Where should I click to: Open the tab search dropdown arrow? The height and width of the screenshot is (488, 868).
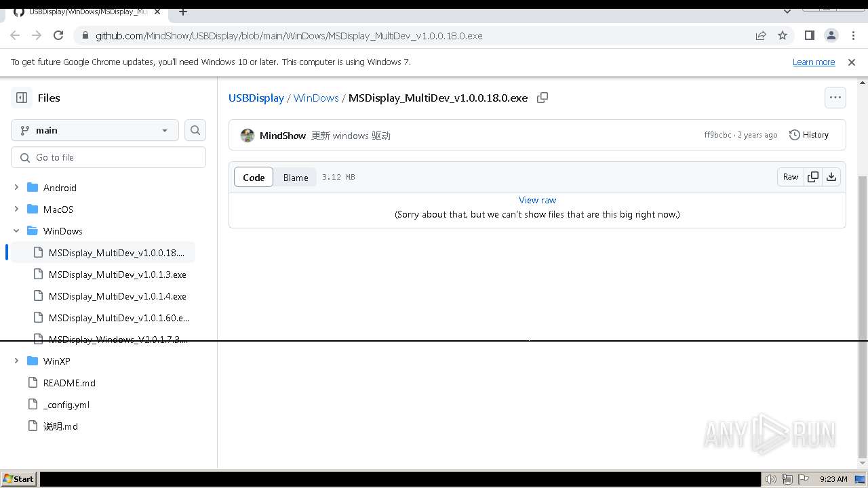[x=787, y=12]
